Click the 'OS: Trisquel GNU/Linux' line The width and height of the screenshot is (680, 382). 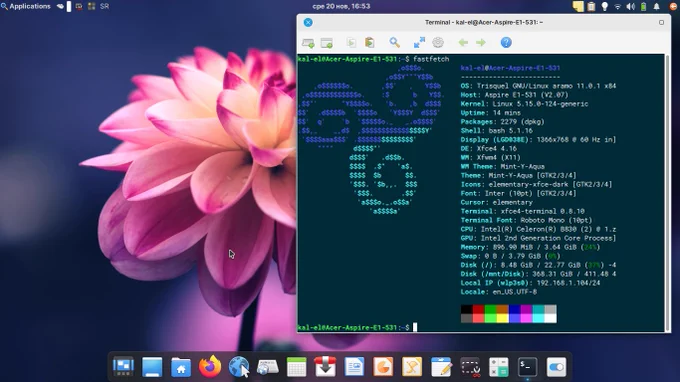point(538,86)
